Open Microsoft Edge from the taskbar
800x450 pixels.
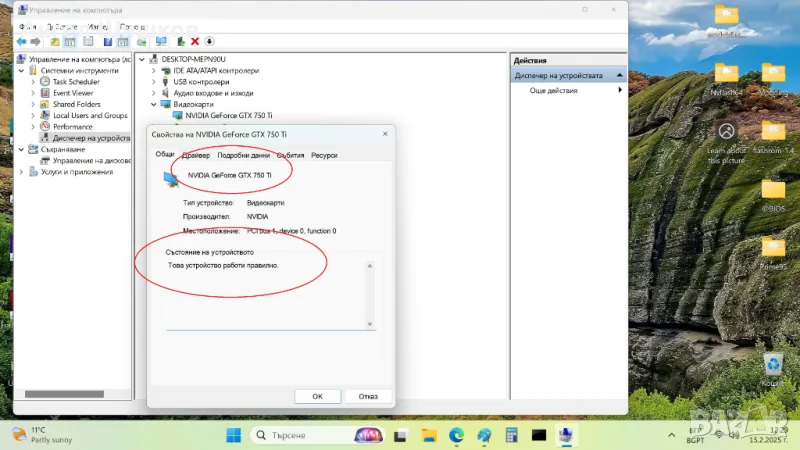(x=457, y=435)
